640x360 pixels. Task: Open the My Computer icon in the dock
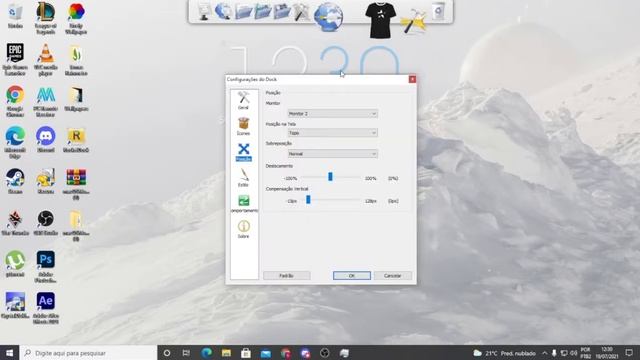pyautogui.click(x=204, y=11)
